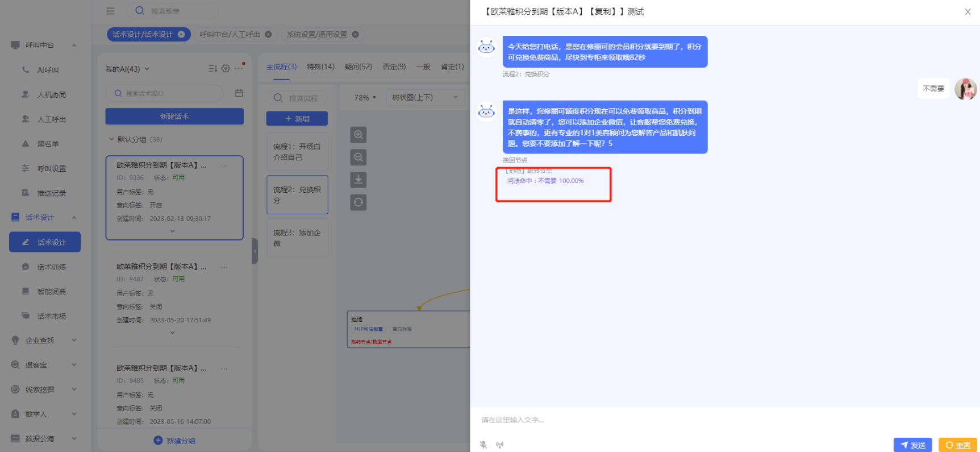Click the orange 重置 reset button
The height and width of the screenshot is (452, 980).
[957, 445]
